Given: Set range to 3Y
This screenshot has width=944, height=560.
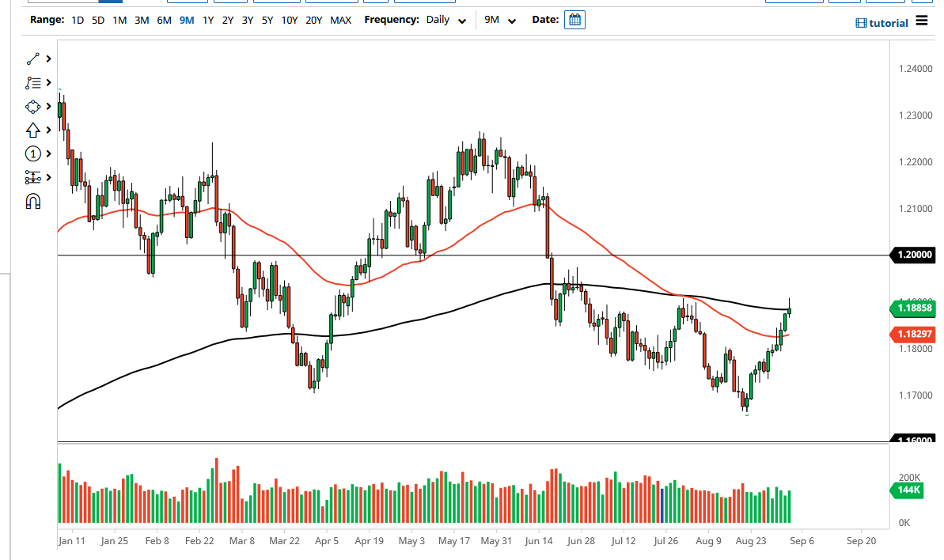Looking at the screenshot, I should pyautogui.click(x=248, y=20).
